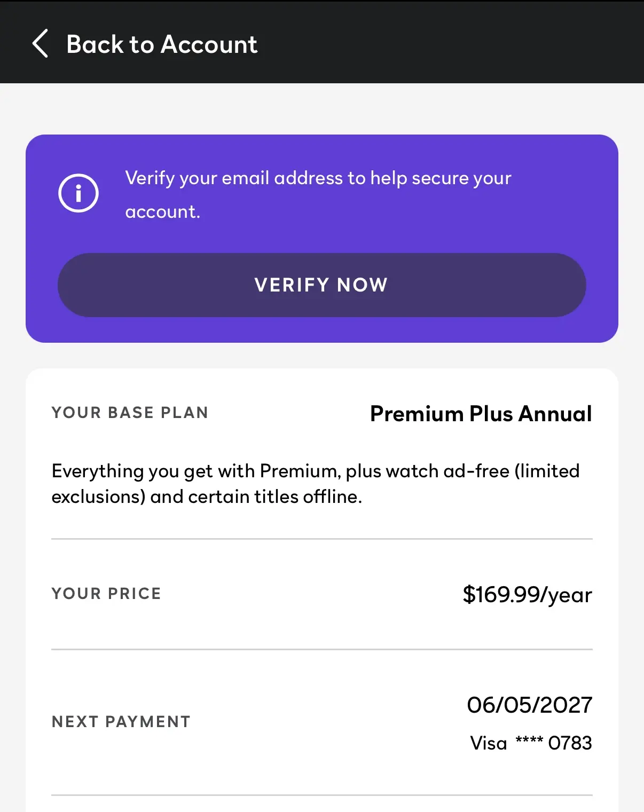Open the Back to Account link
Image resolution: width=644 pixels, height=812 pixels.
coord(162,44)
